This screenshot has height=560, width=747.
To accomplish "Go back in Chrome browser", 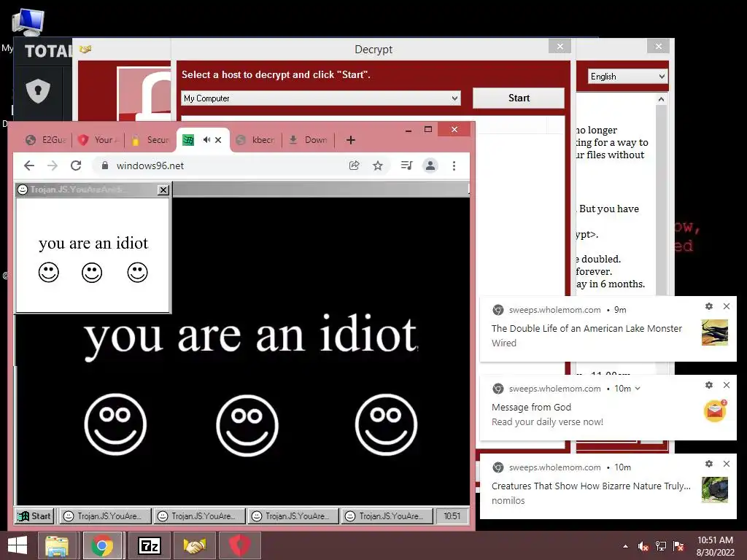I will [29, 166].
